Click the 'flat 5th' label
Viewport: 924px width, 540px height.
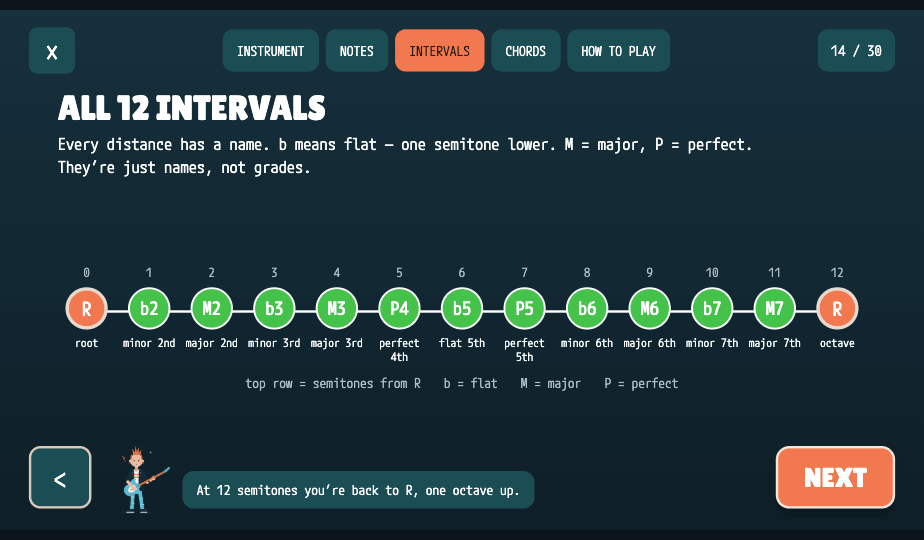(x=462, y=343)
